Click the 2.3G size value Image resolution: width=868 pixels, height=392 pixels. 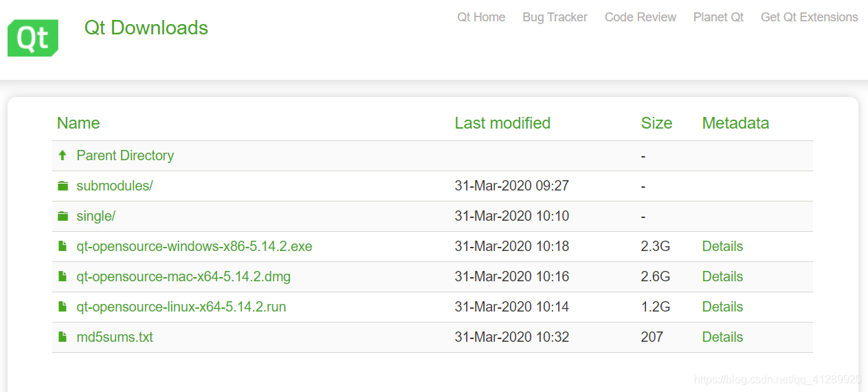tap(656, 246)
